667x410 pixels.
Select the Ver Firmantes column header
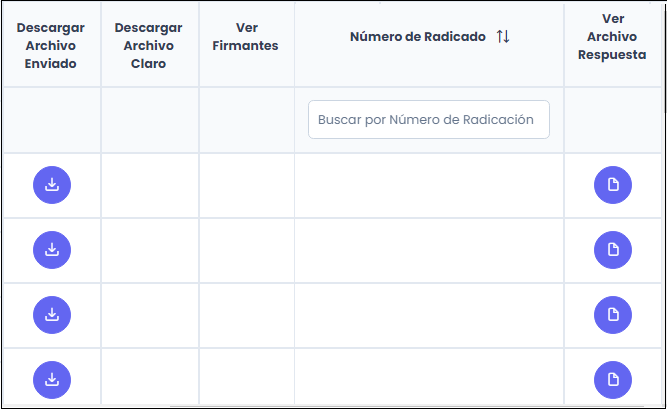[245, 37]
